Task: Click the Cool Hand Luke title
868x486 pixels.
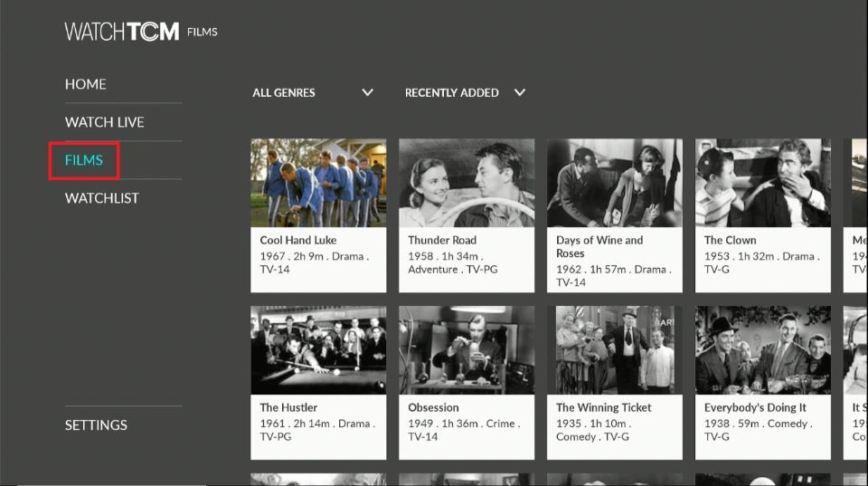Action: [298, 240]
